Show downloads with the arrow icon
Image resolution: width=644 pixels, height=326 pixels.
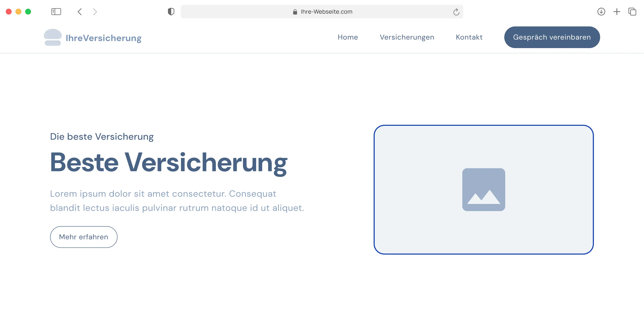coord(601,12)
